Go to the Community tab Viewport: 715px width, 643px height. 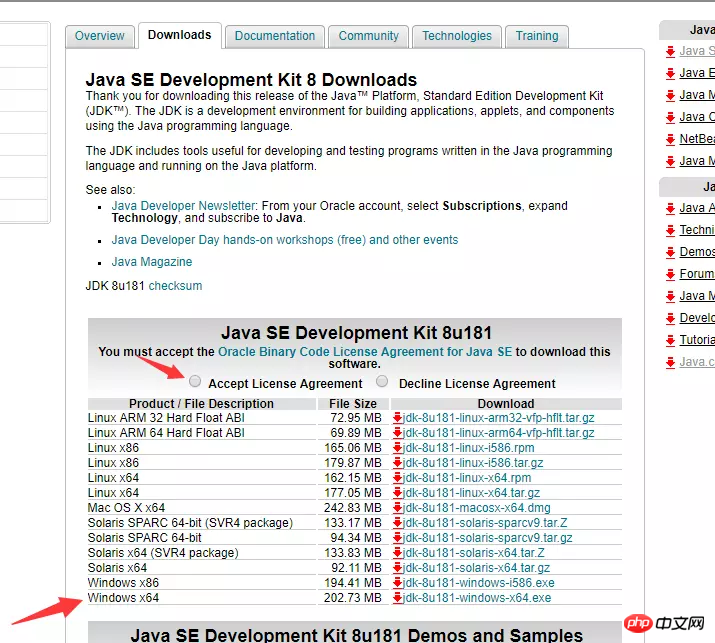368,36
